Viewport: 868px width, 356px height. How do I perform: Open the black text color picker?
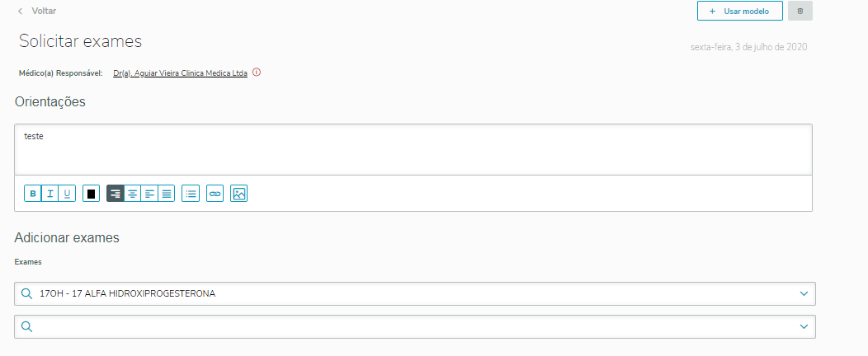[x=91, y=194]
